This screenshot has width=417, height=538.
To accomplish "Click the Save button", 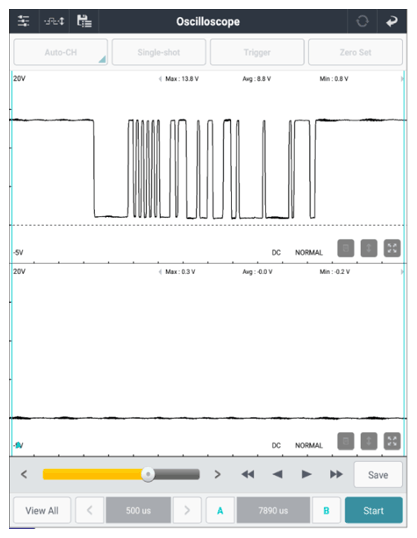I will [x=378, y=475].
